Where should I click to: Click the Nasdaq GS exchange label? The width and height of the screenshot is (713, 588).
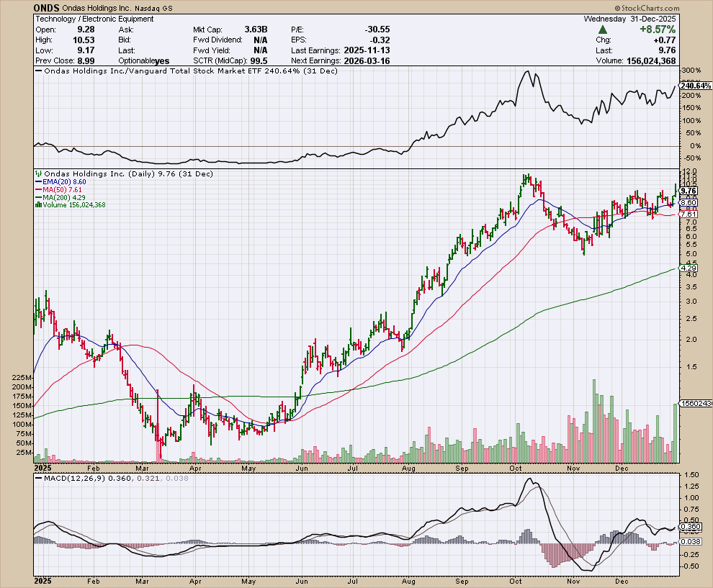153,8
